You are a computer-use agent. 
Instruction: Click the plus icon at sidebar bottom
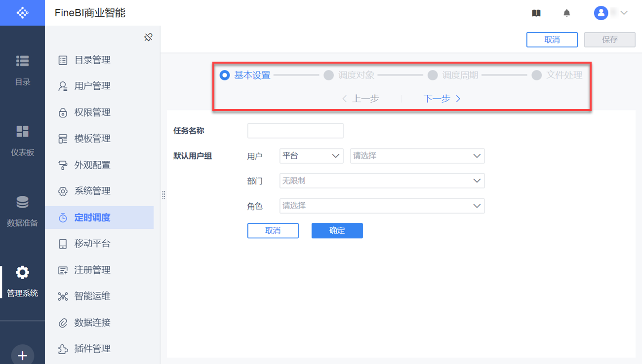(22, 355)
